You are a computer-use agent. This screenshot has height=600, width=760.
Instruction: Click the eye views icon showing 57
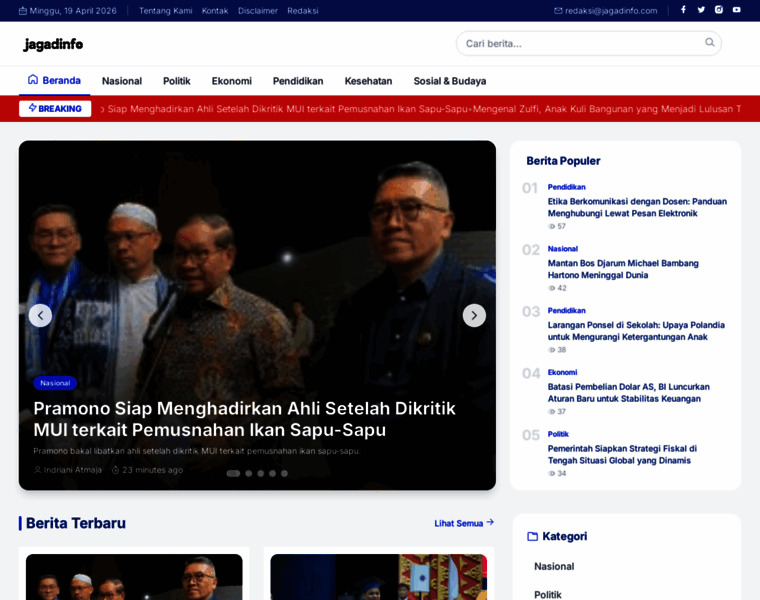(551, 226)
